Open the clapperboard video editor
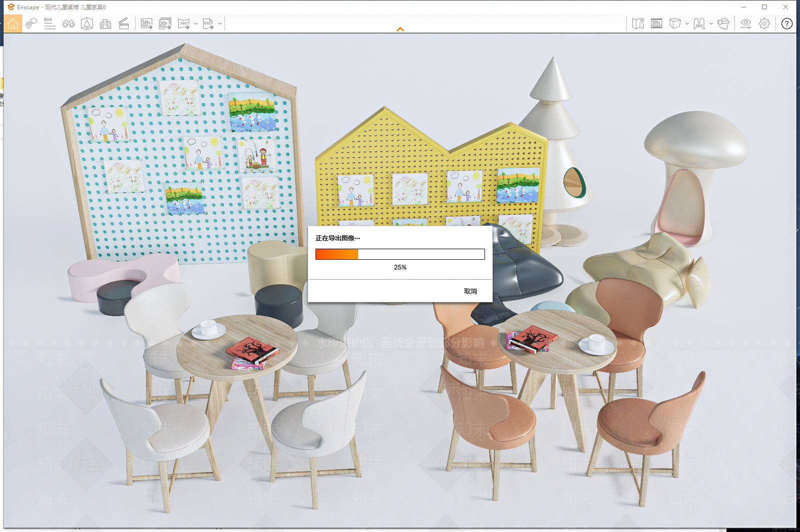Viewport: 800px width, 532px height. point(124,23)
